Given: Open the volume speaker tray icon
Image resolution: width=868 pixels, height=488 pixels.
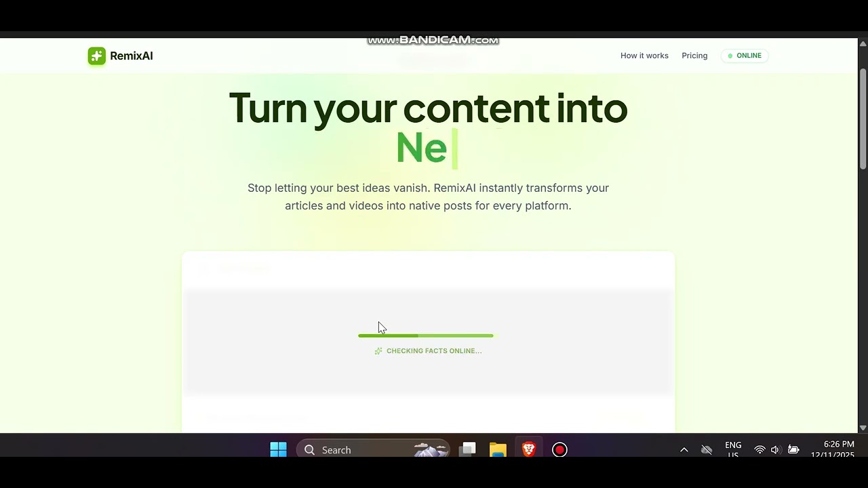Looking at the screenshot, I should point(776,450).
